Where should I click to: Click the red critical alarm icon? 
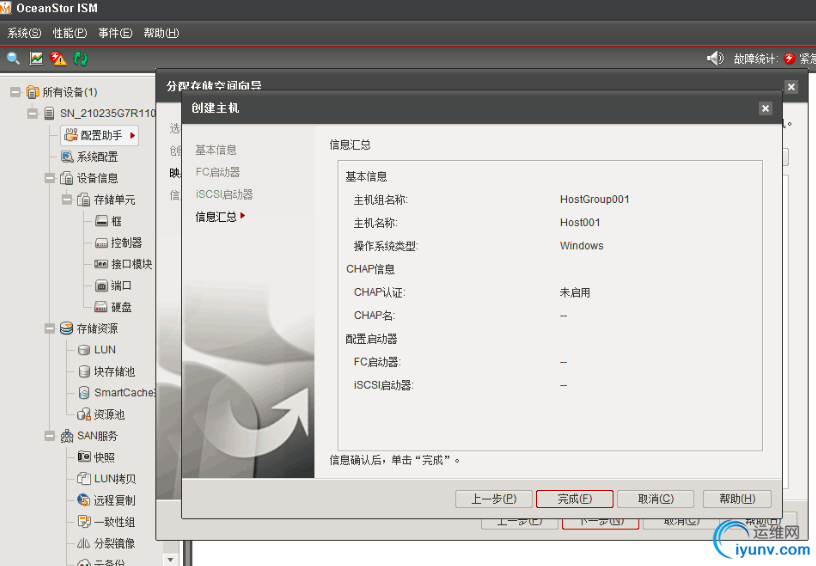click(789, 58)
